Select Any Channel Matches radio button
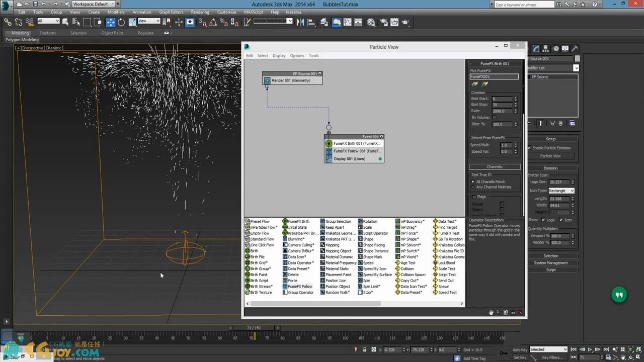The image size is (644, 362). (473, 187)
